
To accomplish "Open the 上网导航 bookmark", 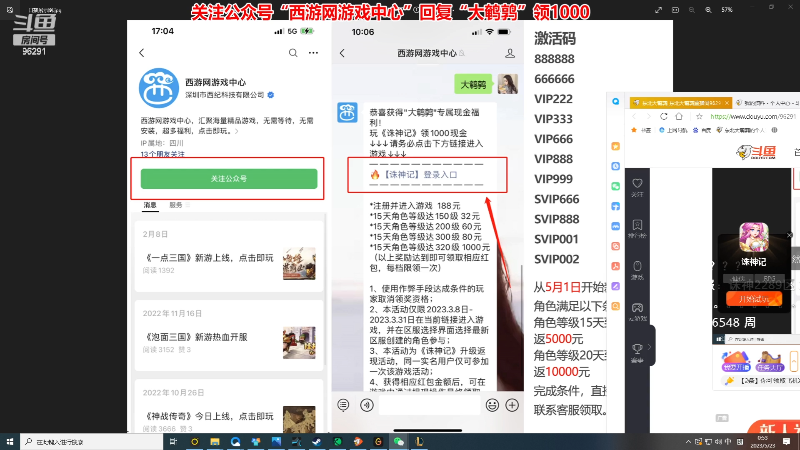I will click(x=673, y=130).
